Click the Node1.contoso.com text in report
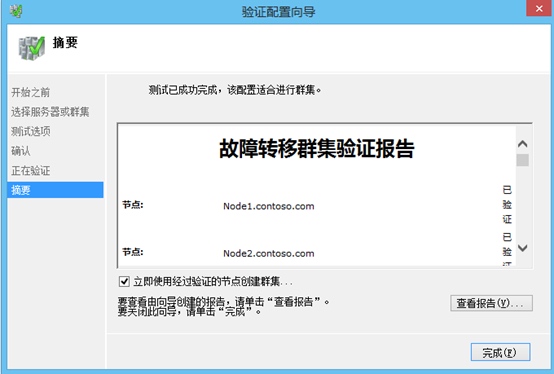Screen dimensions: 554x374 [x=269, y=206]
